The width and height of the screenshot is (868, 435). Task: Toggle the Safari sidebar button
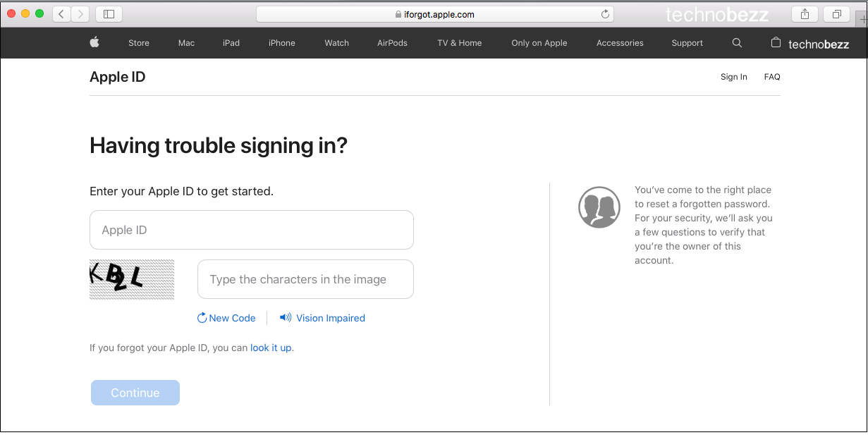(109, 14)
